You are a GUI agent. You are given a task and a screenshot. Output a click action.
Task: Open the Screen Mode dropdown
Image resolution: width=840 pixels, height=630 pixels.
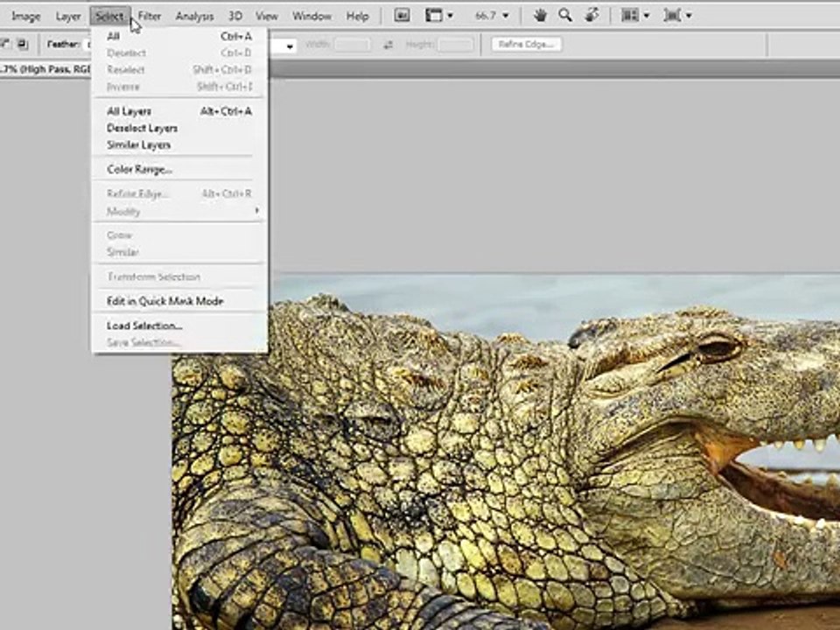coord(677,16)
